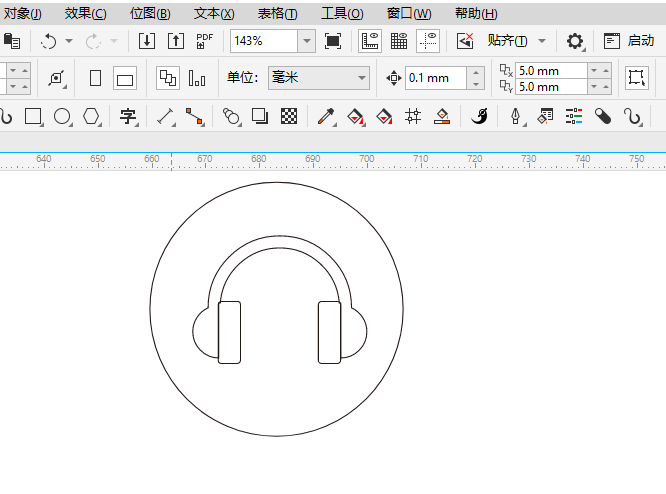This screenshot has width=666, height=494.
Task: Select the Polygon tool
Action: [x=92, y=116]
